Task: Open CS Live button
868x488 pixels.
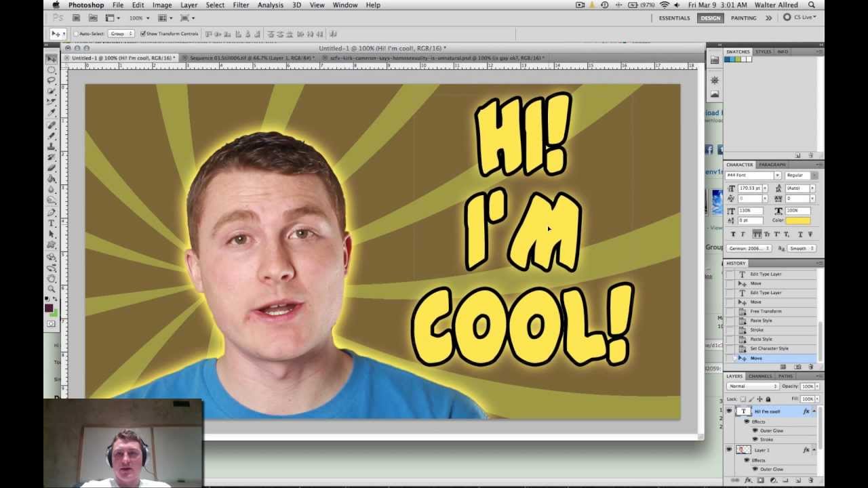Action: coord(800,18)
